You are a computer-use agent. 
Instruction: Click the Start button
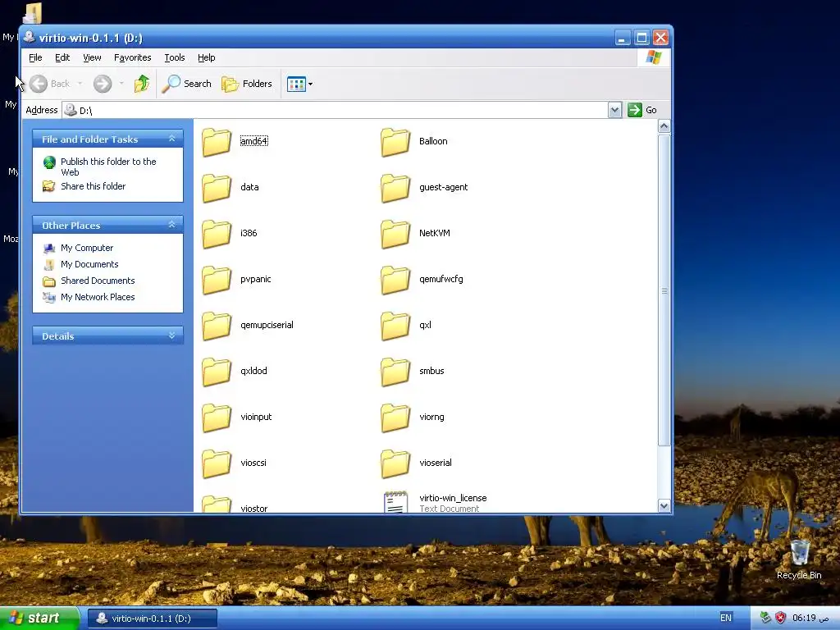tap(39, 619)
